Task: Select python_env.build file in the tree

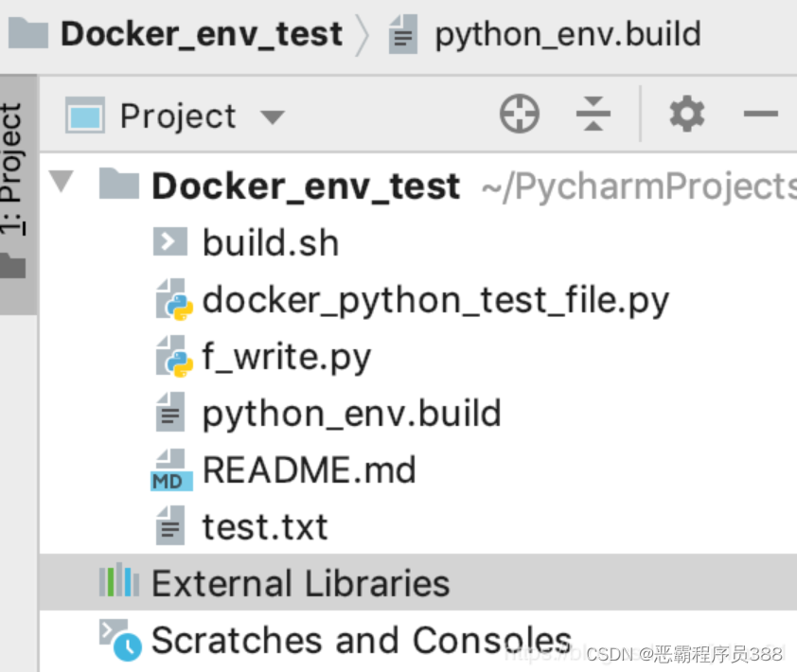Action: point(351,414)
